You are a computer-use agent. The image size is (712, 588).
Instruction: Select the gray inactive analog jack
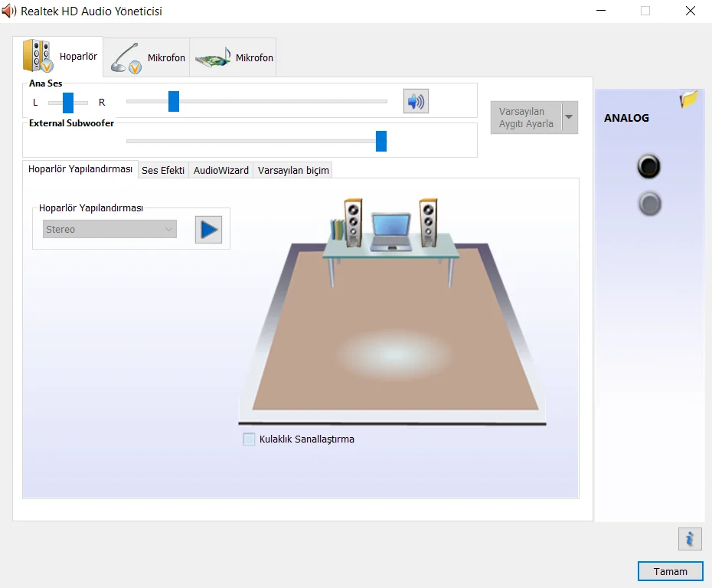(649, 204)
